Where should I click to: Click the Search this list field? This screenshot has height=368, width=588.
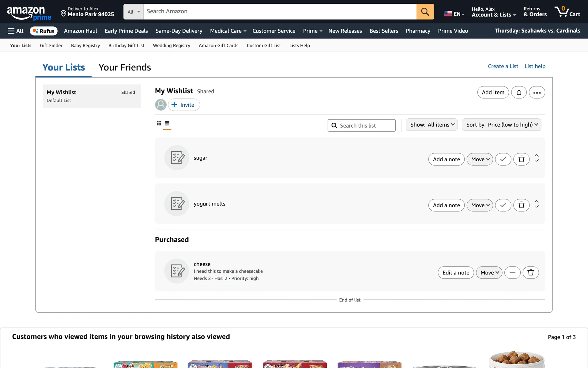(361, 125)
